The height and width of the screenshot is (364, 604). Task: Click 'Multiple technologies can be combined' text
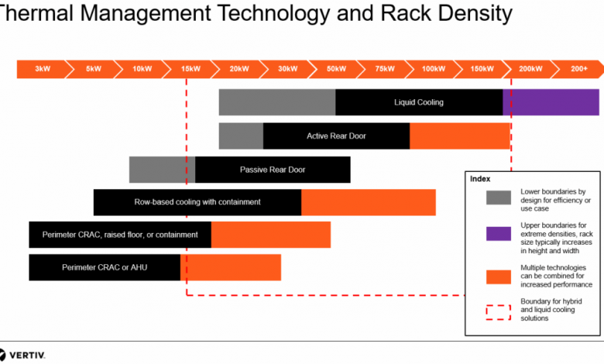point(556,276)
